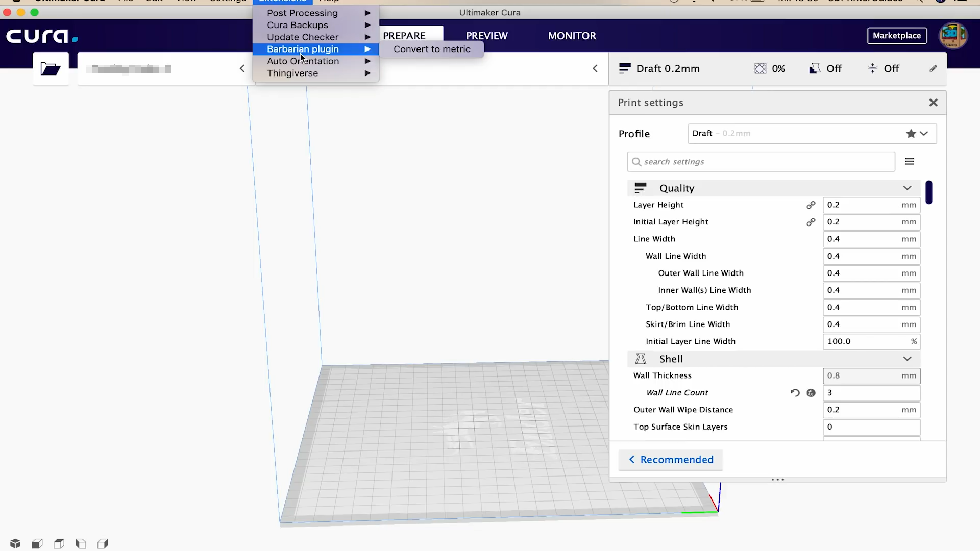The height and width of the screenshot is (551, 980).
Task: Open the user account avatar
Action: coord(953,36)
